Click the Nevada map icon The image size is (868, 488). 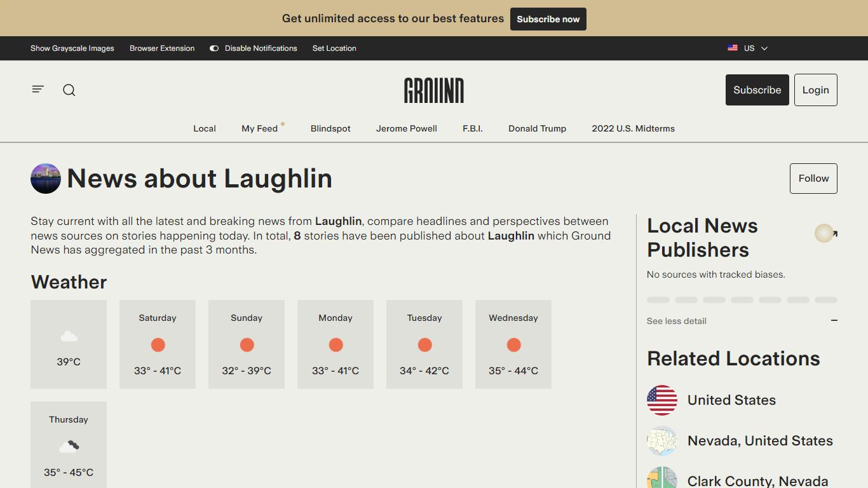click(662, 441)
